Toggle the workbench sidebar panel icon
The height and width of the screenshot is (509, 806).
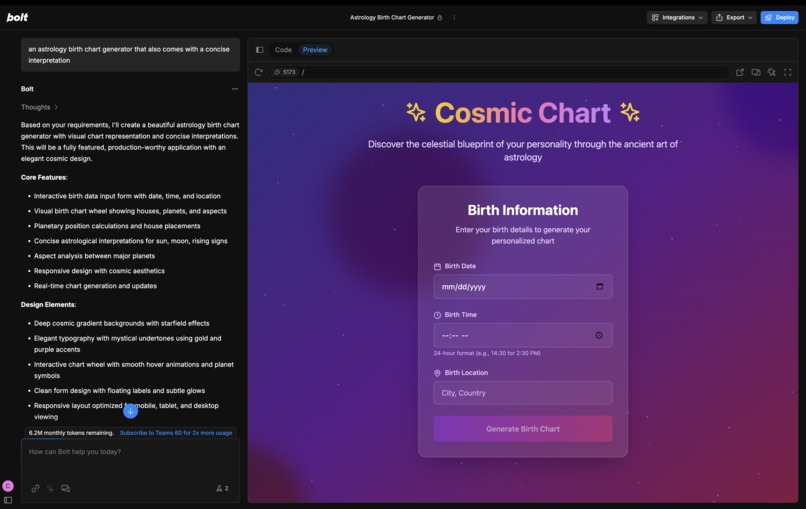(260, 50)
